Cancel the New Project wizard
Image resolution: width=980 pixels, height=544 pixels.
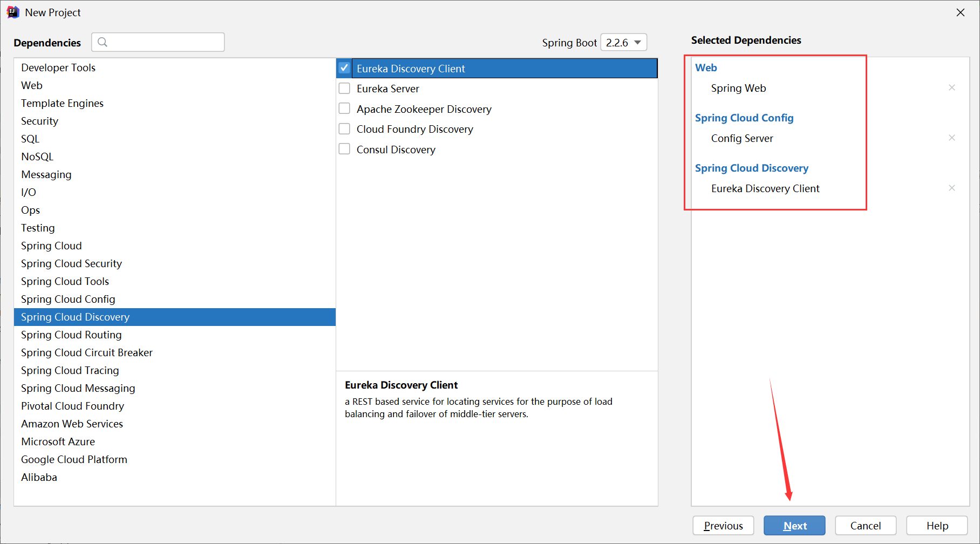click(866, 526)
